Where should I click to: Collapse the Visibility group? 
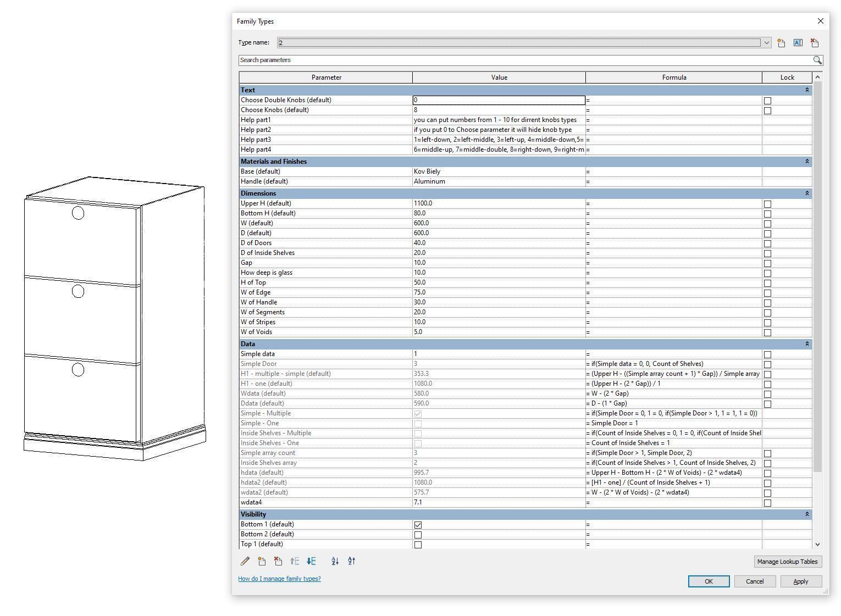click(807, 514)
